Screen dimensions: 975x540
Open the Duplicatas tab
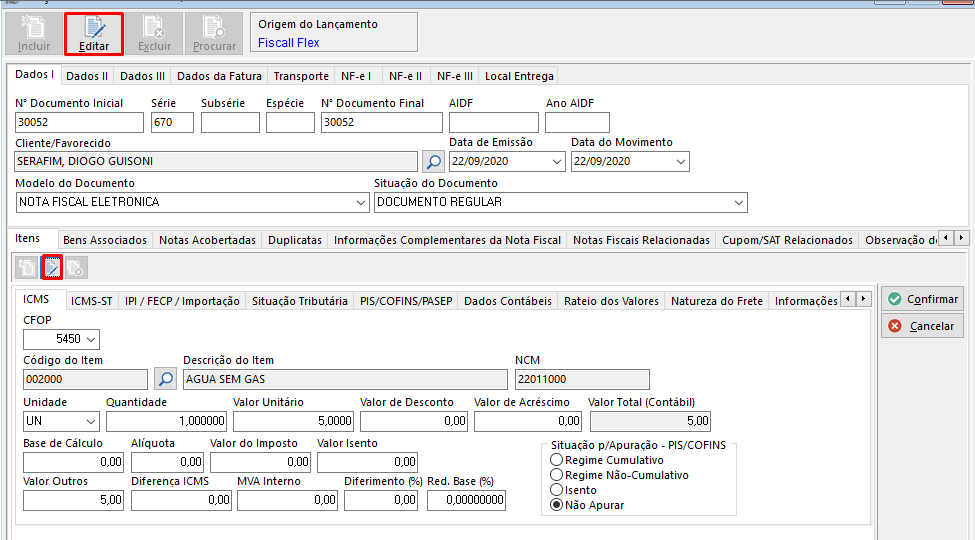(x=295, y=240)
